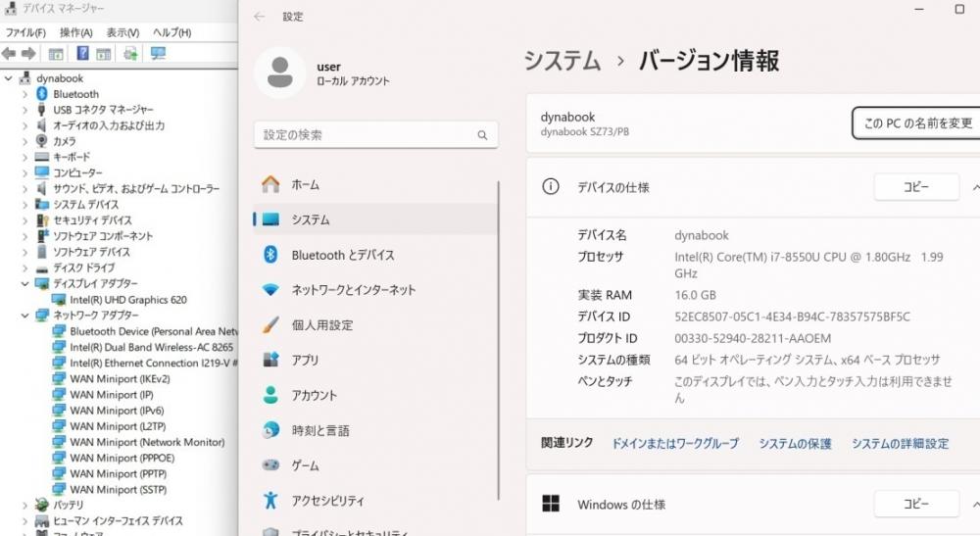
Task: Click システム in the breadcrumb
Action: click(x=562, y=61)
